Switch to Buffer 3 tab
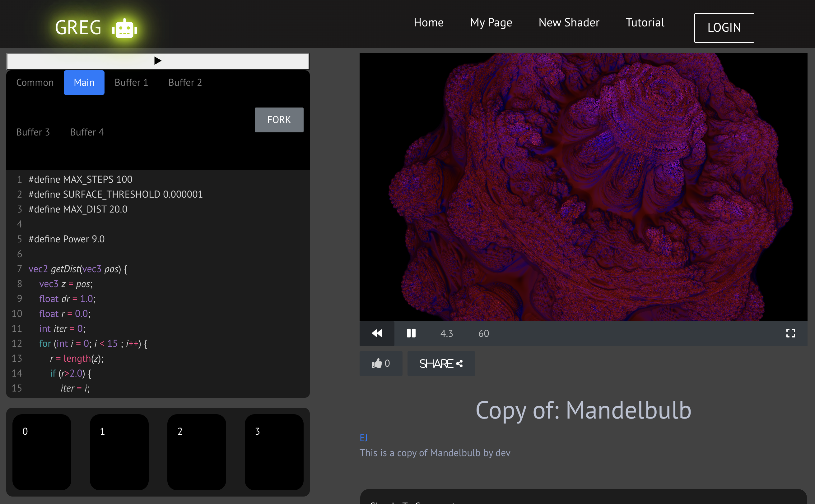The image size is (815, 504). tap(33, 132)
